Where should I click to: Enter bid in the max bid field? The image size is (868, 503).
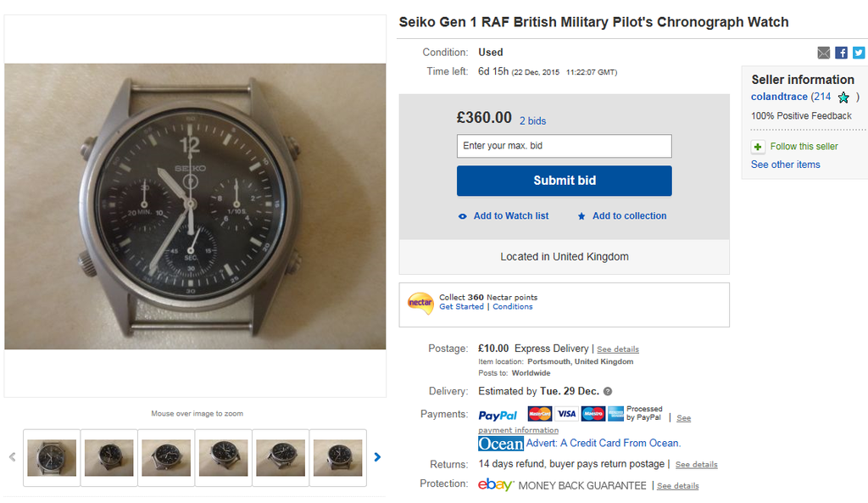coord(564,146)
